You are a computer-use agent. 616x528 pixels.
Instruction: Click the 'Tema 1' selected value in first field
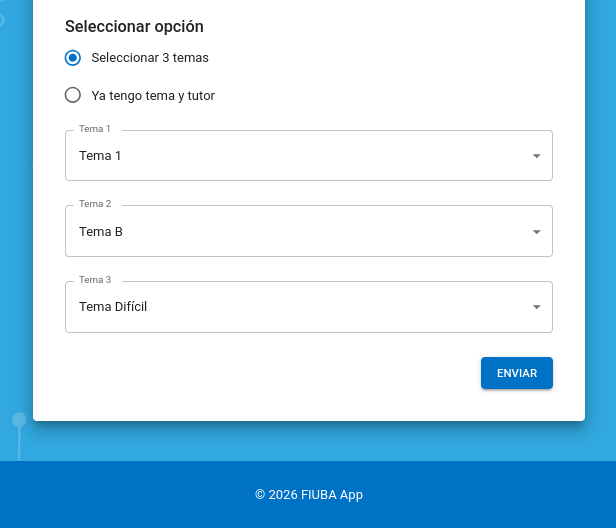pyautogui.click(x=100, y=156)
